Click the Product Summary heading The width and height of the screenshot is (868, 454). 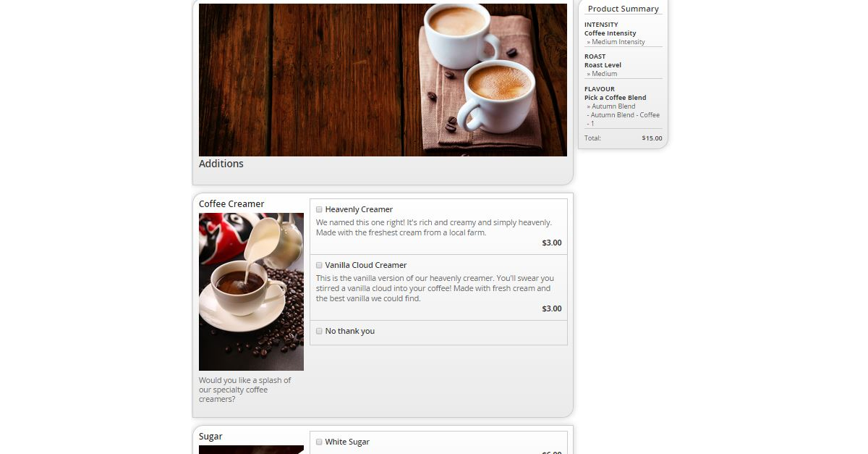click(624, 9)
